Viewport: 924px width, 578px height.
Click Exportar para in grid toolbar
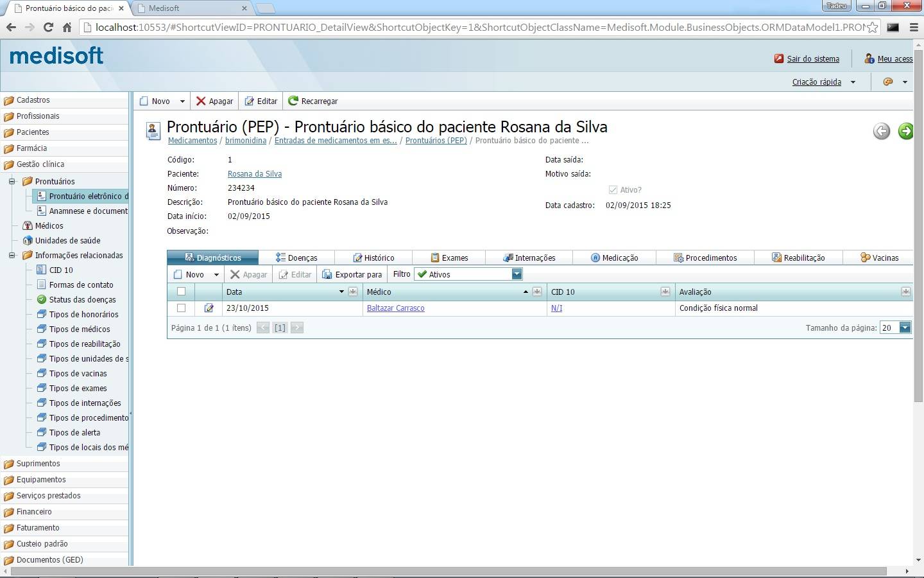pyautogui.click(x=352, y=274)
